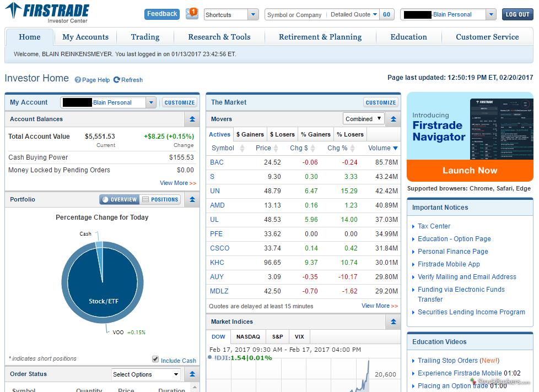Switch to the NASDAQ index tab
539x392 pixels.
[248, 337]
